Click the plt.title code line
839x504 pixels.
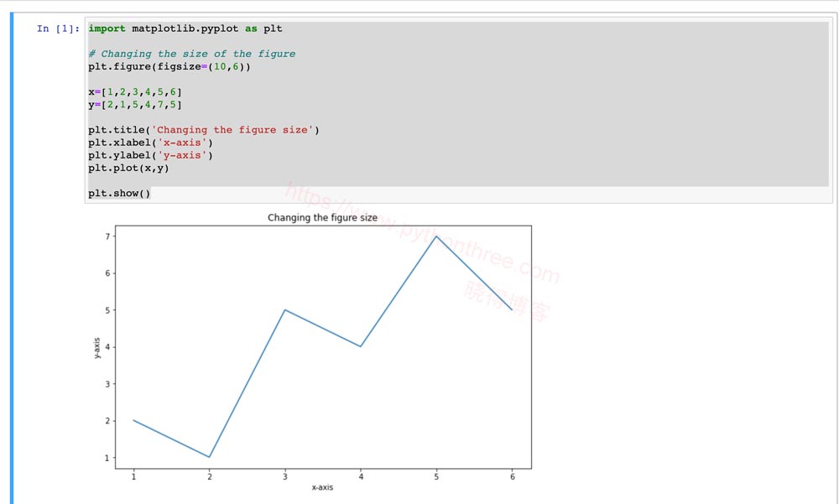pyautogui.click(x=203, y=130)
